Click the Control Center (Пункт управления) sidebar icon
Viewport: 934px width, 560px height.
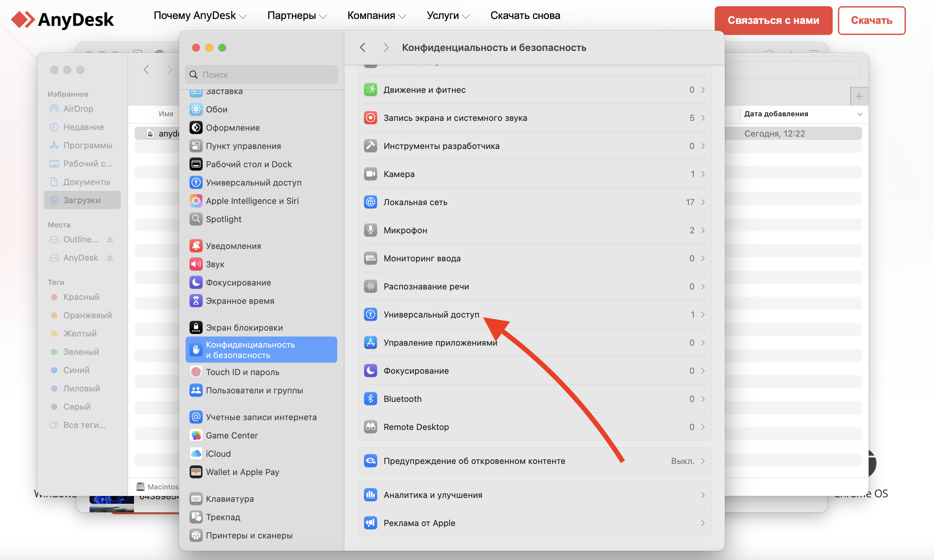pos(196,146)
